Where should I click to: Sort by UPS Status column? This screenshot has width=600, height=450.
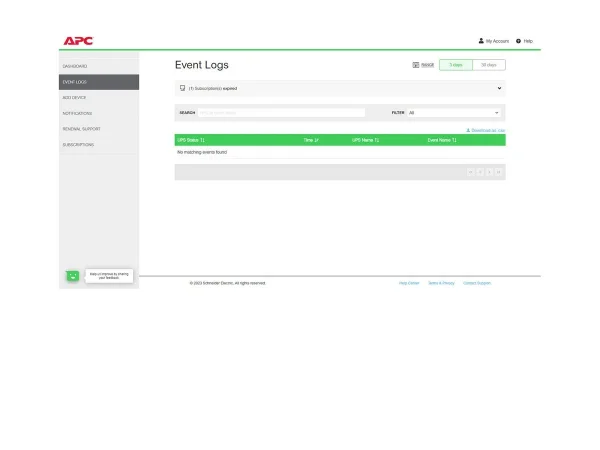coord(191,141)
